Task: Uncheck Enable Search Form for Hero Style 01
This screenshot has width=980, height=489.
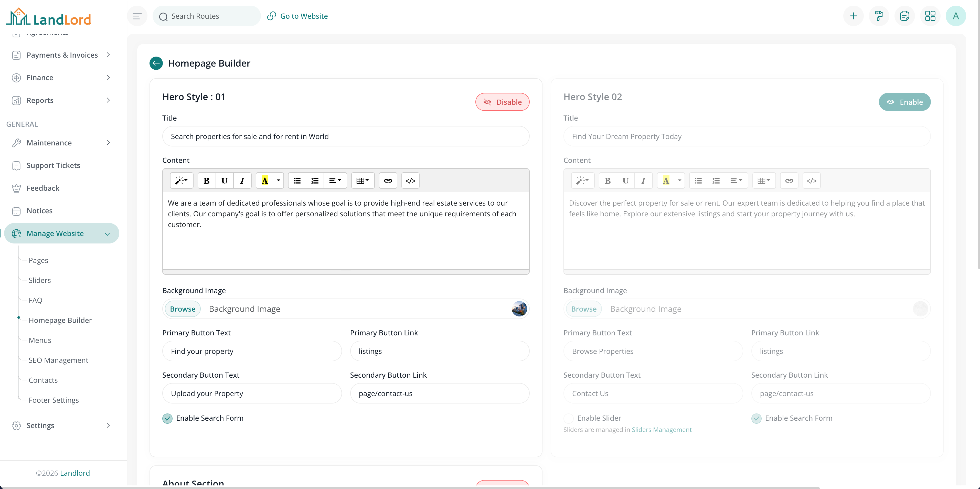Action: (167, 418)
